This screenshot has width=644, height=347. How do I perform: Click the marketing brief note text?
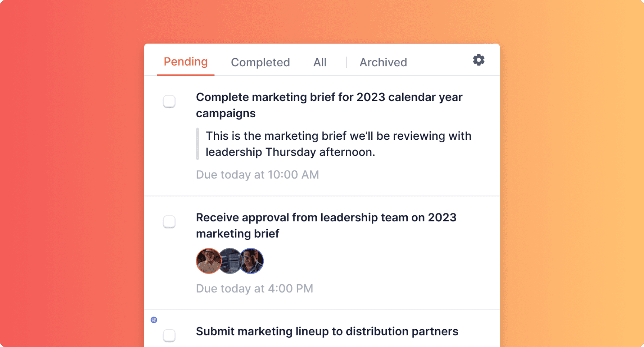click(x=338, y=144)
